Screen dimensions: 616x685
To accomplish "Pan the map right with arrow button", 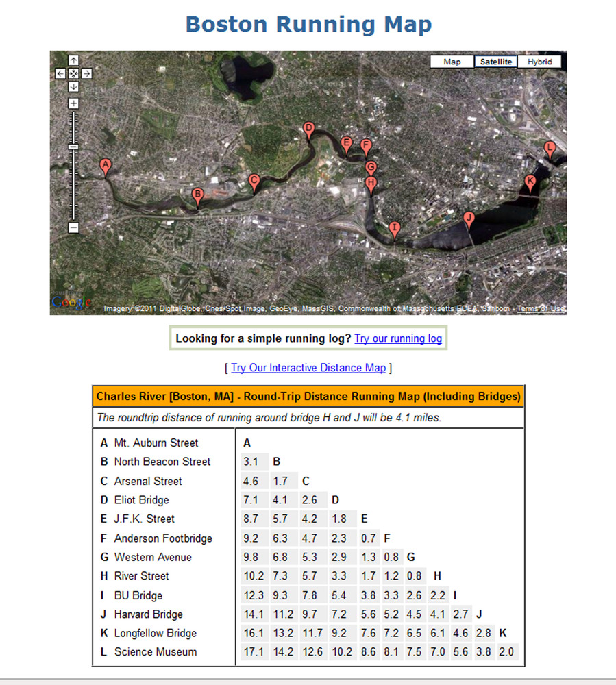I will [86, 73].
